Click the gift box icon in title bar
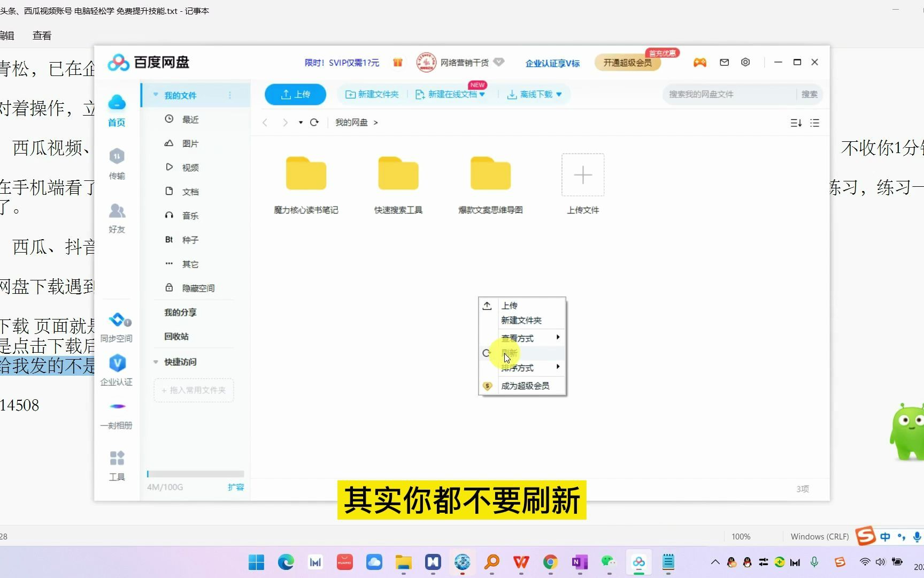Viewport: 924px width, 578px height. click(x=397, y=63)
